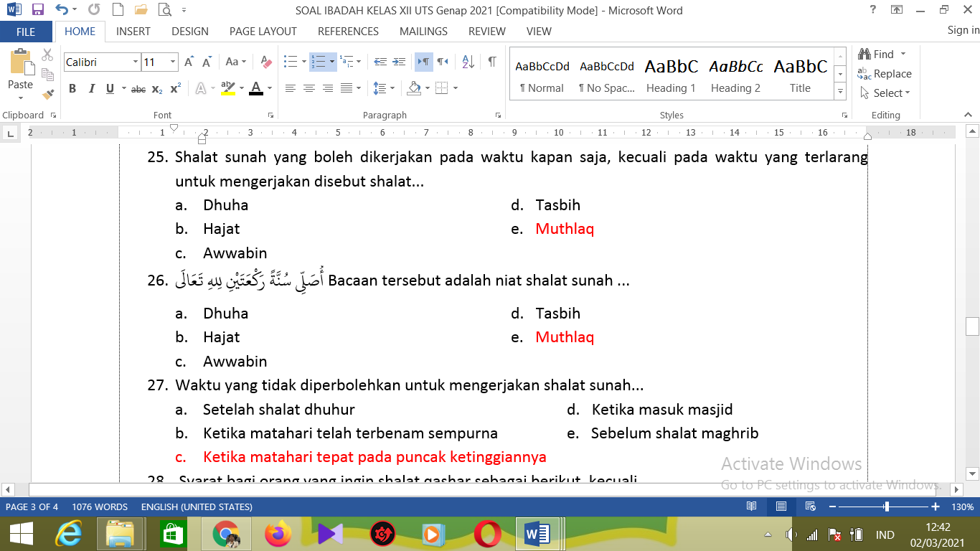Apply center text alignment
This screenshot has width=980, height=551.
309,88
